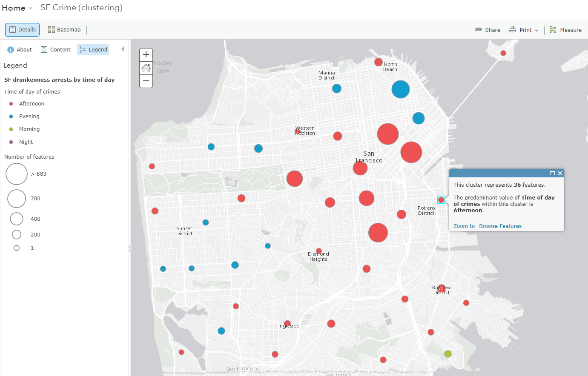588x376 pixels.
Task: Open the Basemap gallery
Action: click(64, 30)
